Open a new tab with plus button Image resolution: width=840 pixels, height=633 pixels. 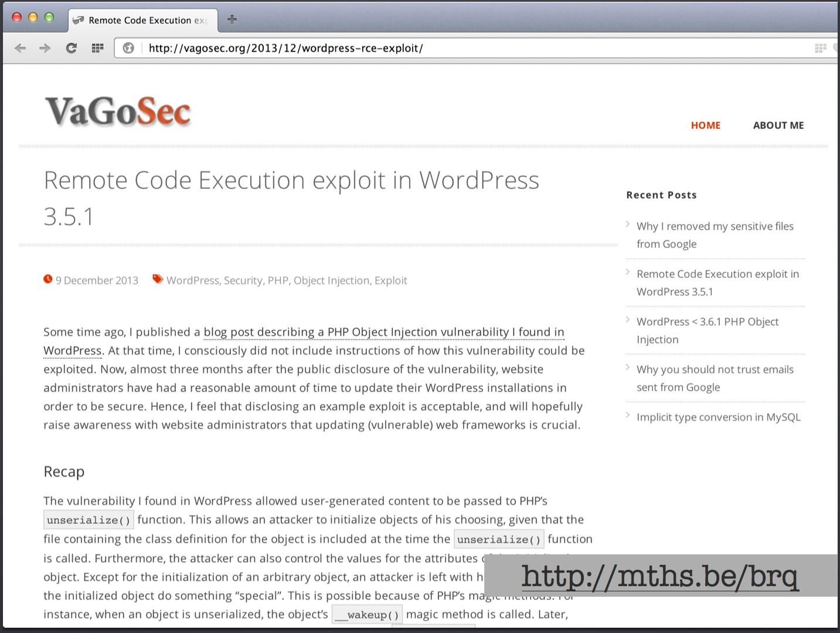click(232, 19)
